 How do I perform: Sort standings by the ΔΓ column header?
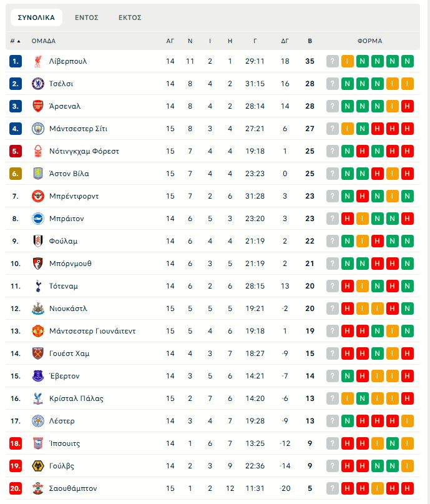pos(285,41)
